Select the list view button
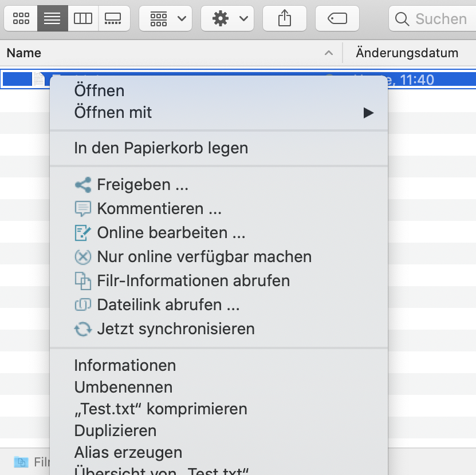The width and height of the screenshot is (476, 475). click(52, 19)
